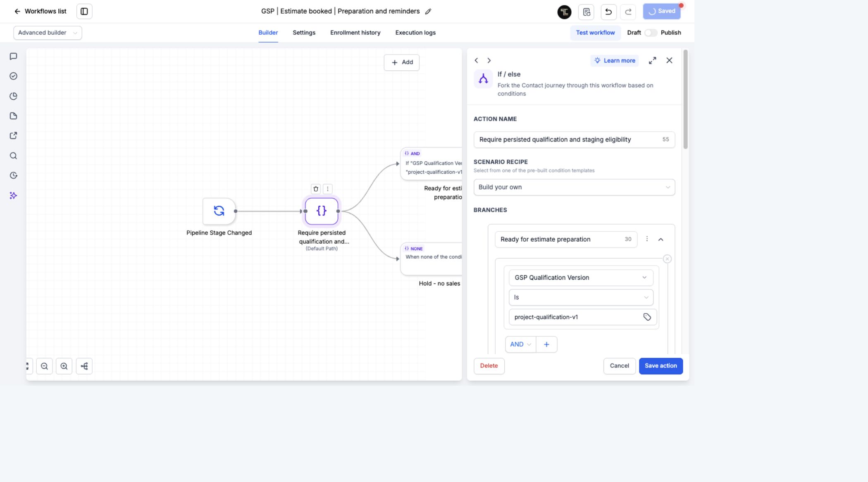The height and width of the screenshot is (482, 868).
Task: Go to previous action in panel
Action: (476, 60)
